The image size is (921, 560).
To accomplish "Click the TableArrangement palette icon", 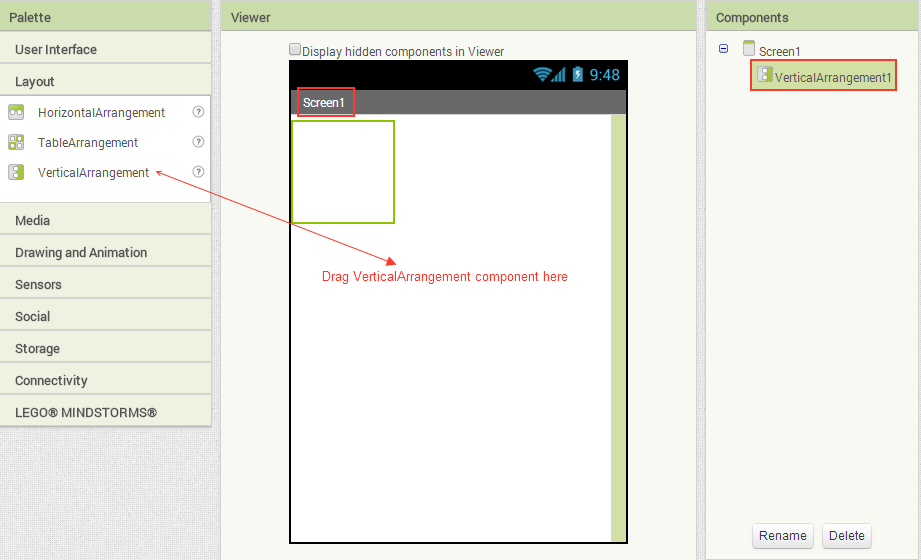I will (16, 142).
